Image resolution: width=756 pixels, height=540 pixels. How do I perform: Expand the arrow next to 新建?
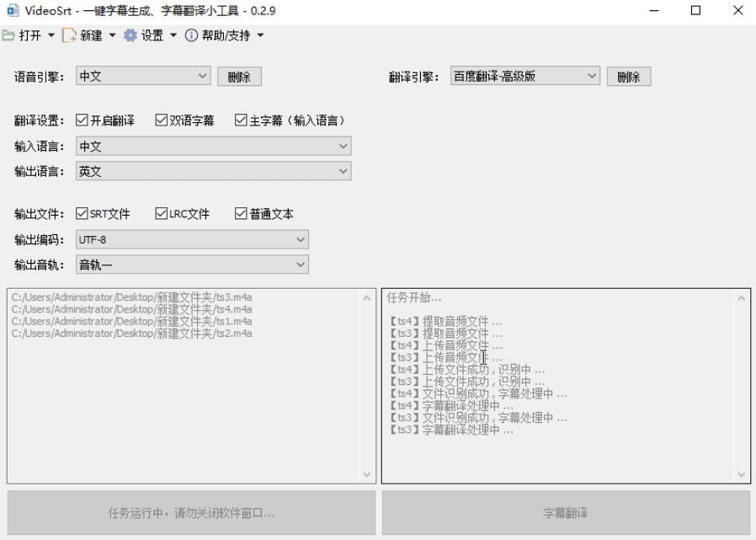coord(112,35)
